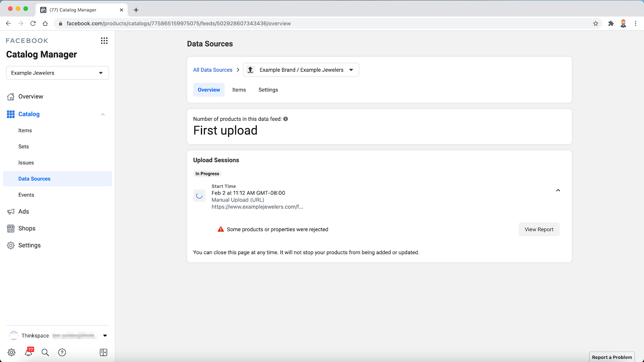Viewport: 644px width, 362px height.
Task: Open settings gear in the bottom toolbar
Action: (x=11, y=352)
